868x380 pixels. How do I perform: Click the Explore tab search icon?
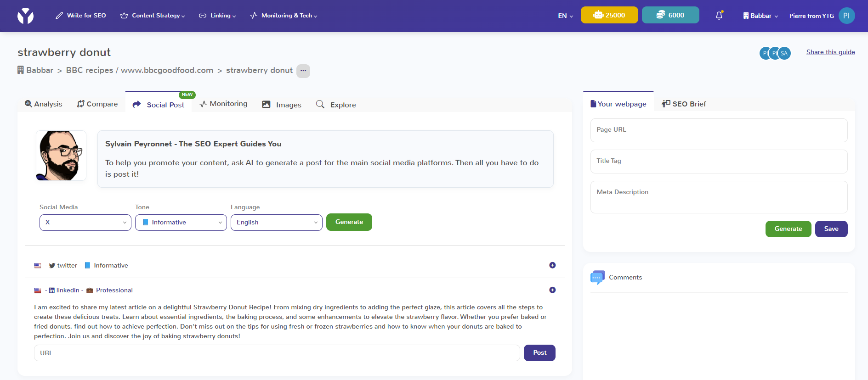click(320, 104)
